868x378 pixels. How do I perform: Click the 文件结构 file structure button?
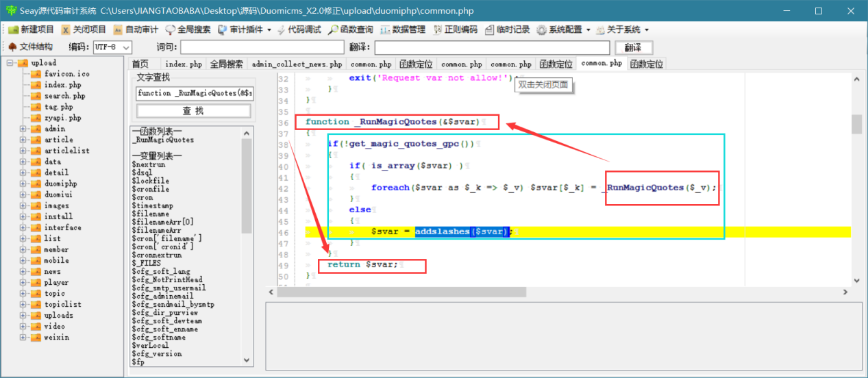pos(30,47)
